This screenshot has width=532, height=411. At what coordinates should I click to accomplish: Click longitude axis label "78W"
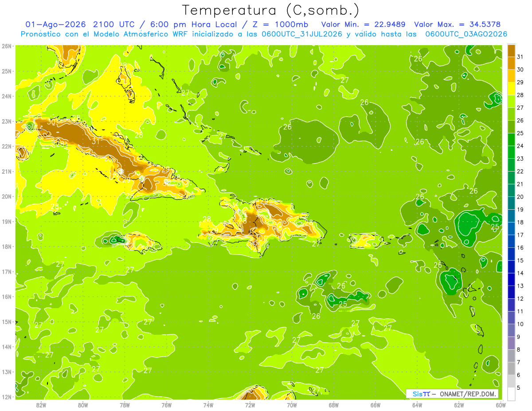(x=125, y=404)
